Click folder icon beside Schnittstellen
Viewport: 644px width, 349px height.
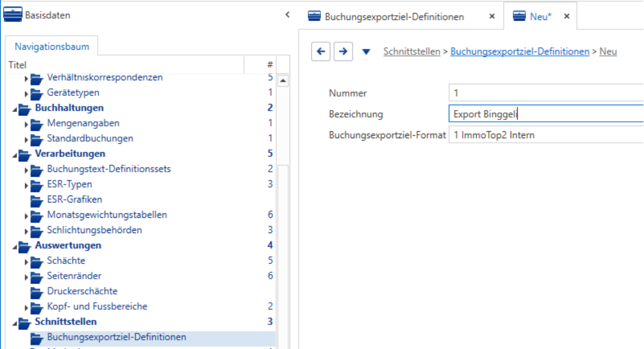24,322
